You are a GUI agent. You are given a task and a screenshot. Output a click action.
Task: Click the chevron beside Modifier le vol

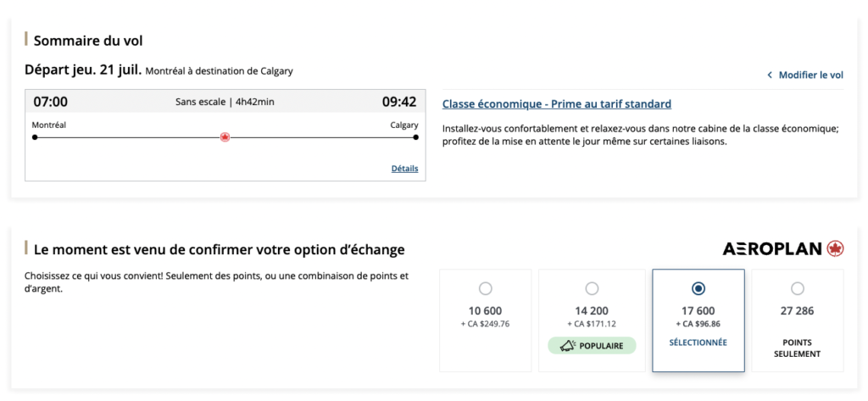770,75
